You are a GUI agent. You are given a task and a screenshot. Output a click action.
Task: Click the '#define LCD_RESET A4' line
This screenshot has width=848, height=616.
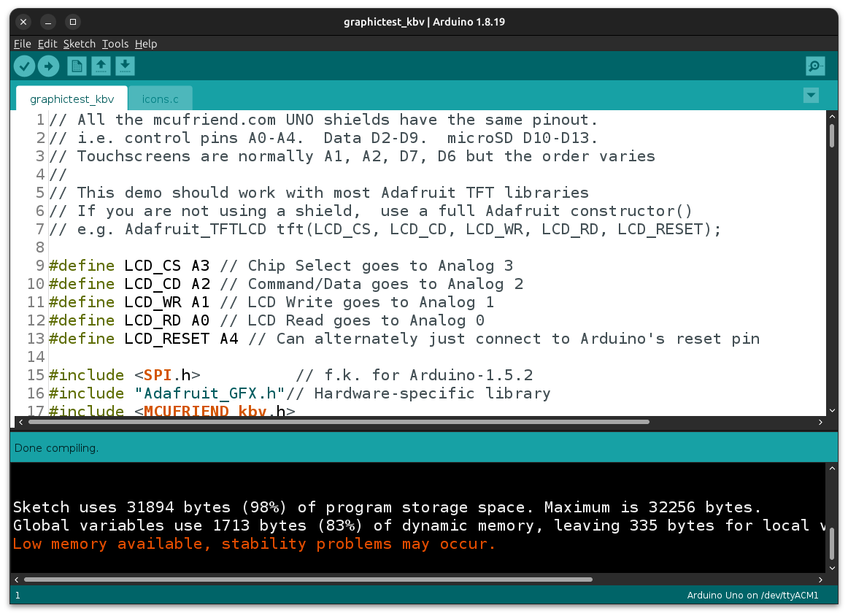coord(404,339)
